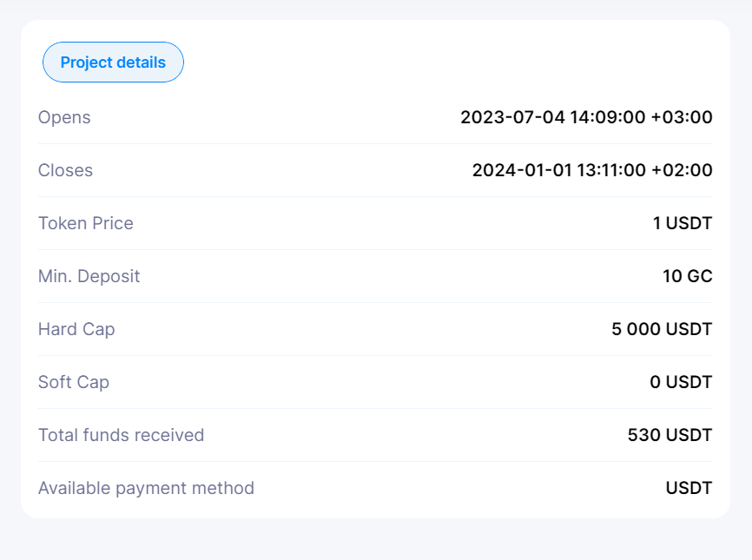Select the 0 USDT soft cap value
The width and height of the screenshot is (752, 560).
(681, 382)
